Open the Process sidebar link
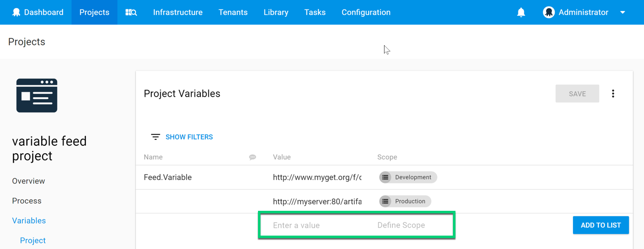This screenshot has height=249, width=644. (x=27, y=201)
